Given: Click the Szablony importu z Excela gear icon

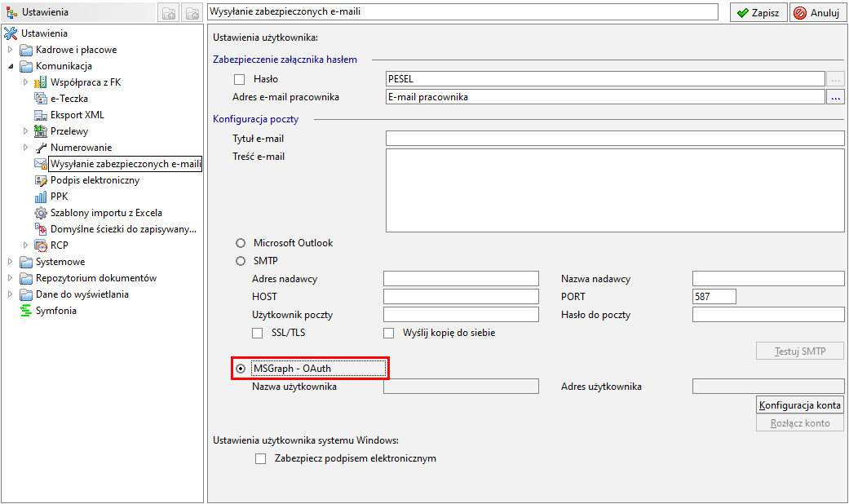Looking at the screenshot, I should (x=41, y=213).
